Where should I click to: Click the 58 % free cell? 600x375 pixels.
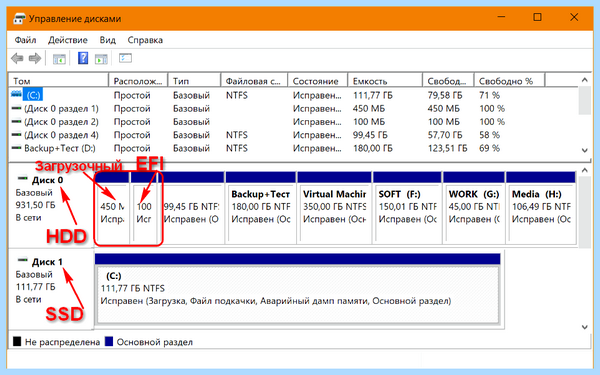pos(489,135)
